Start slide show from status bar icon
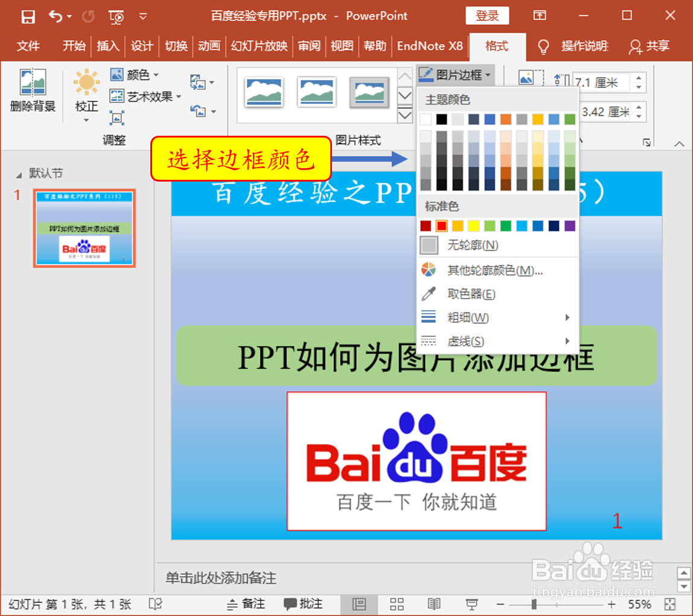The width and height of the screenshot is (693, 616). pyautogui.click(x=471, y=604)
